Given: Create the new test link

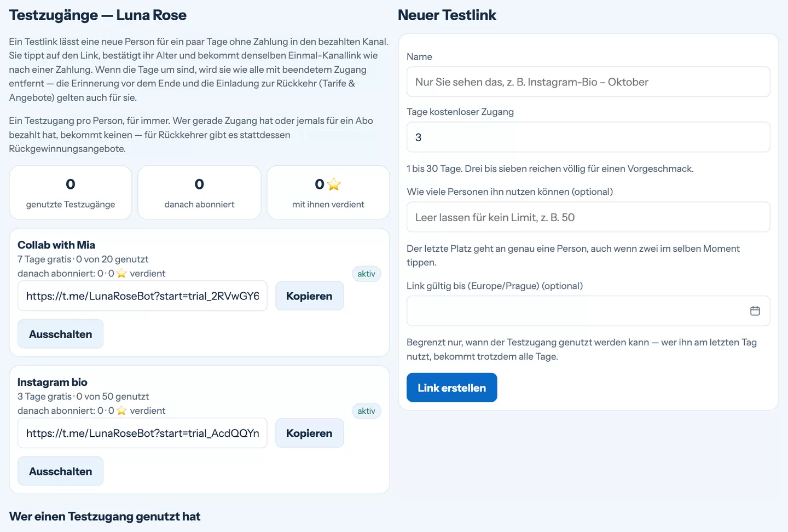Looking at the screenshot, I should tap(451, 388).
